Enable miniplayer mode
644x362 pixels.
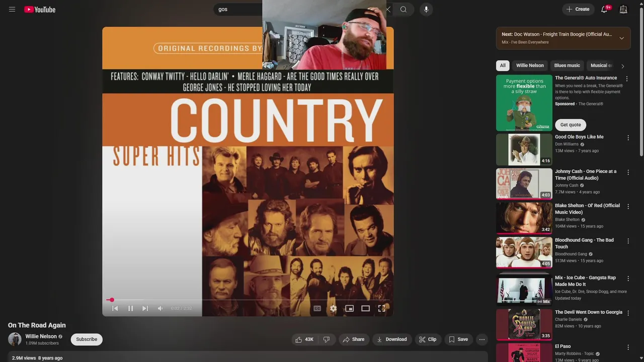(349, 308)
